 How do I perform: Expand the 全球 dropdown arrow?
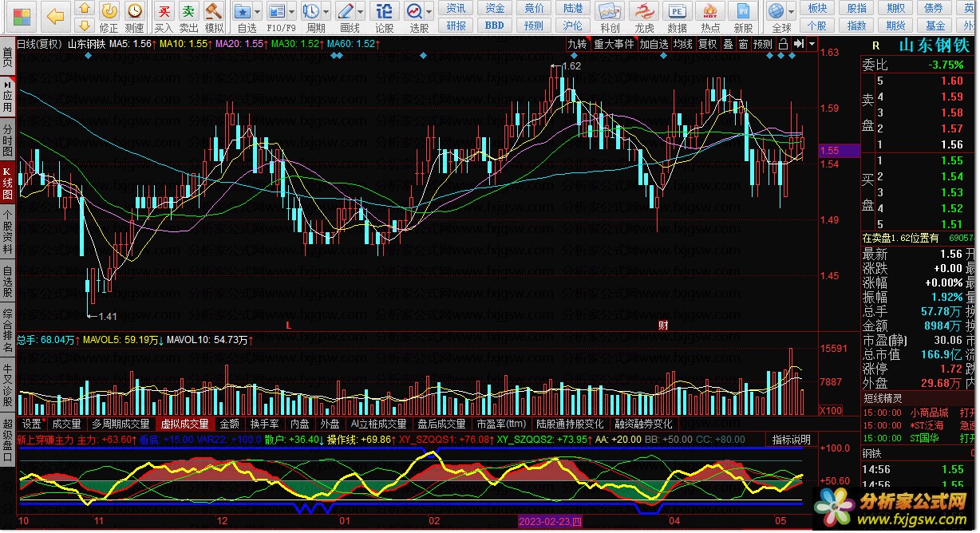coord(792,12)
